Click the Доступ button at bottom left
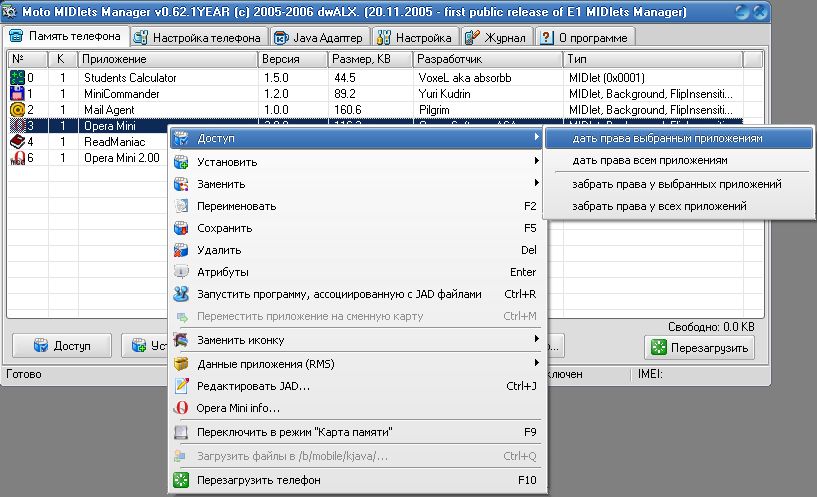817x497 pixels. coord(62,345)
